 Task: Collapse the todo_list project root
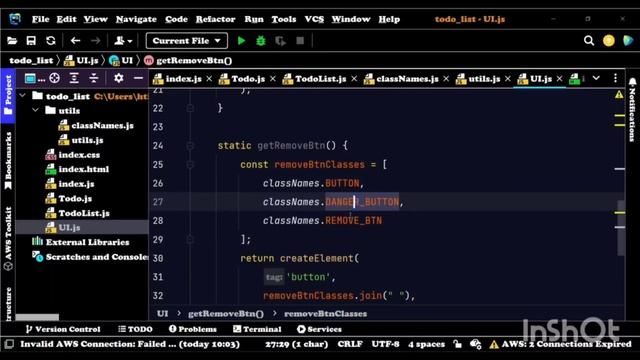tap(23, 96)
